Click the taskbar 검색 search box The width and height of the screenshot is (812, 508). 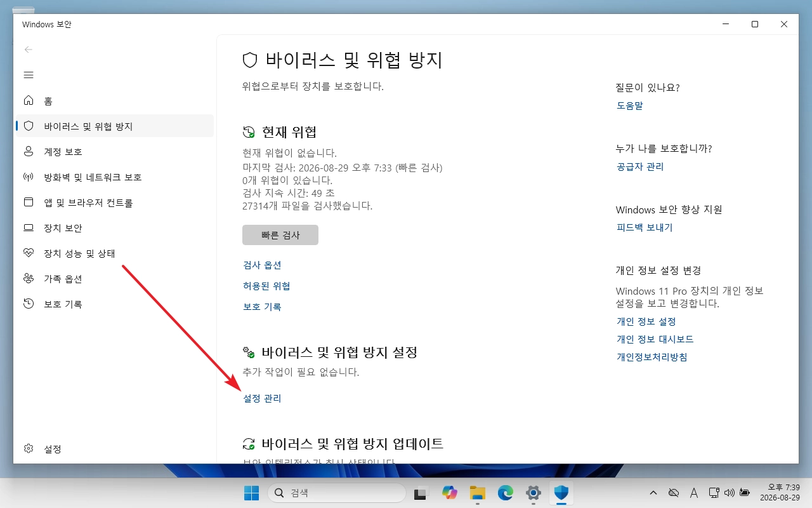(x=336, y=493)
